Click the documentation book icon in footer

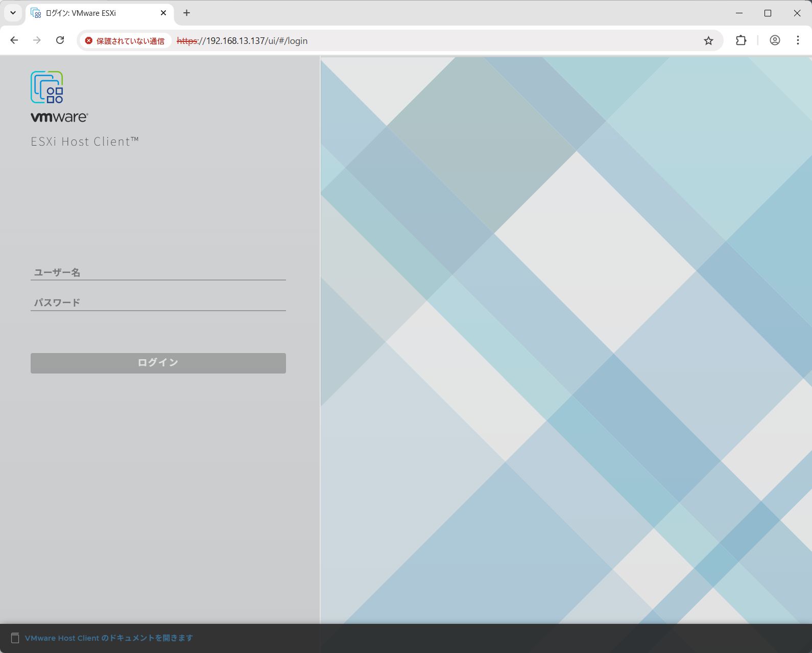point(15,638)
